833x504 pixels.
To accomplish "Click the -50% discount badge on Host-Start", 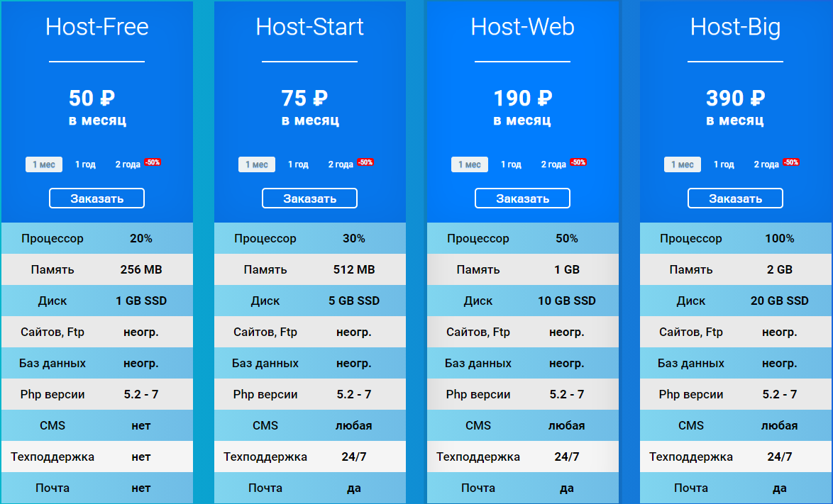I will 366,162.
